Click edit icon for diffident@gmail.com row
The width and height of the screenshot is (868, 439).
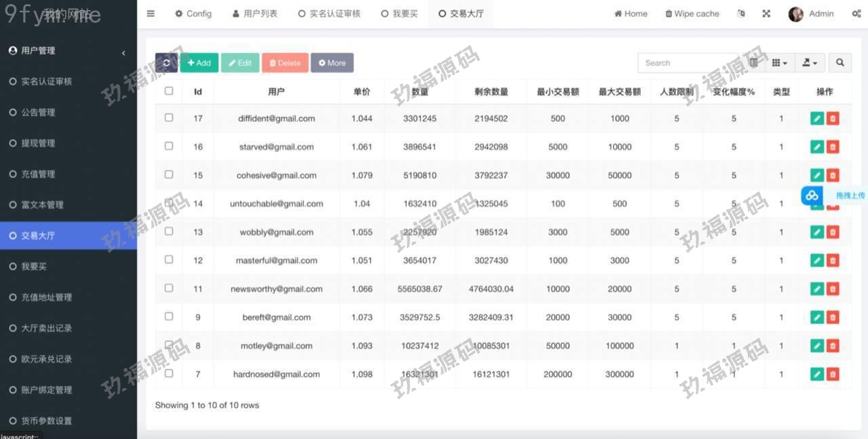816,119
